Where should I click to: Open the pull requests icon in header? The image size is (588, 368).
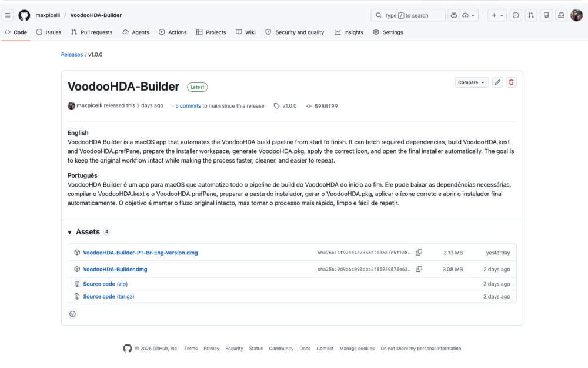(531, 15)
